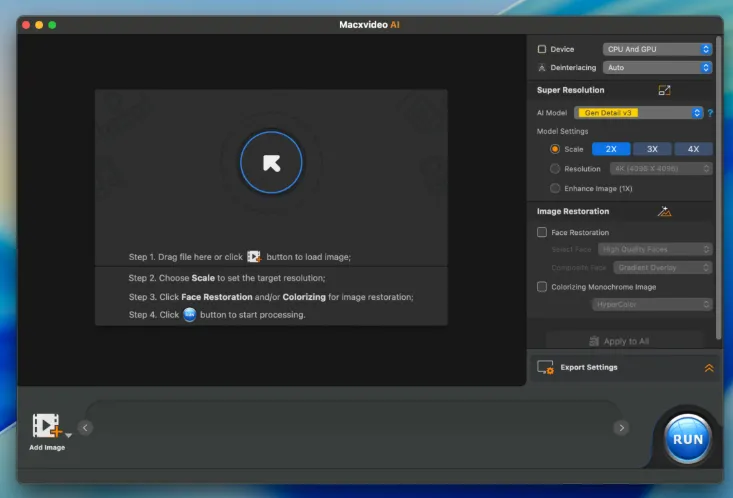This screenshot has width=733, height=498.
Task: Choose 3X scale
Action: 652,149
